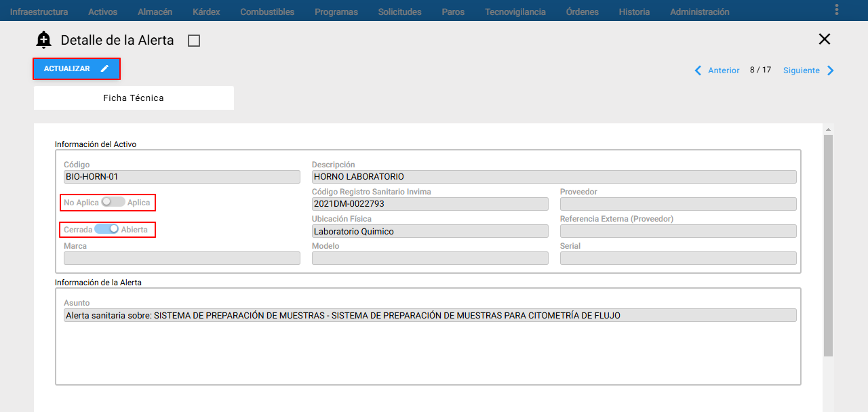Image resolution: width=868 pixels, height=412 pixels.
Task: Open the Combustibles menu
Action: pos(267,12)
